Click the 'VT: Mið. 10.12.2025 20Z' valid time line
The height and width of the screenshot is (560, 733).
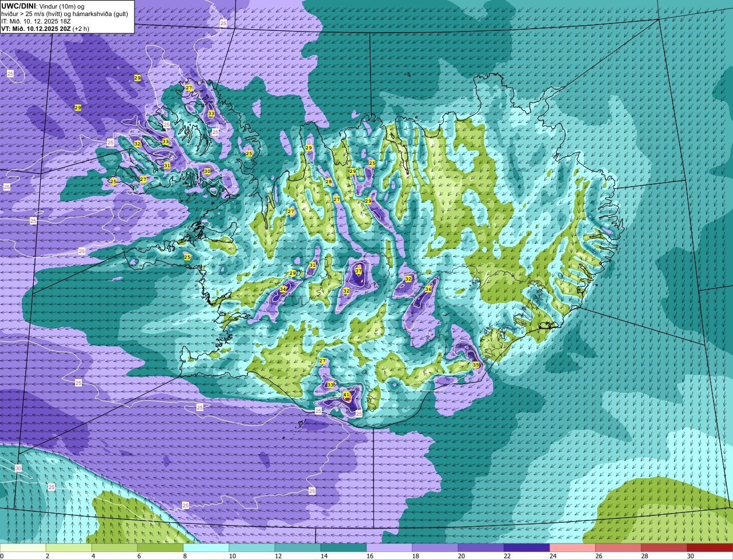click(x=36, y=28)
